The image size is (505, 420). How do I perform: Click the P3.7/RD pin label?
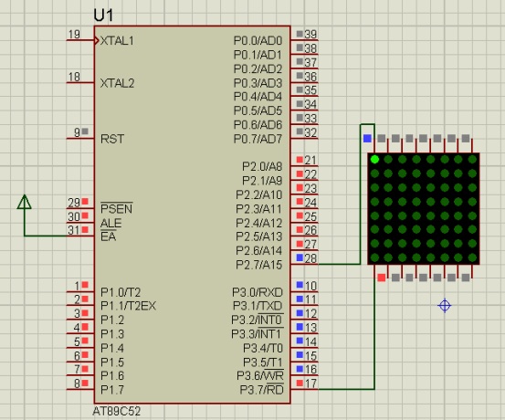coord(261,390)
